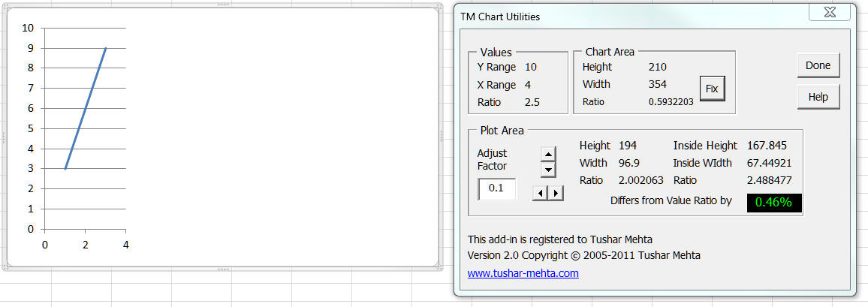The image size is (868, 307).
Task: Visit the www.tushar-mehta.com link
Action: click(523, 273)
